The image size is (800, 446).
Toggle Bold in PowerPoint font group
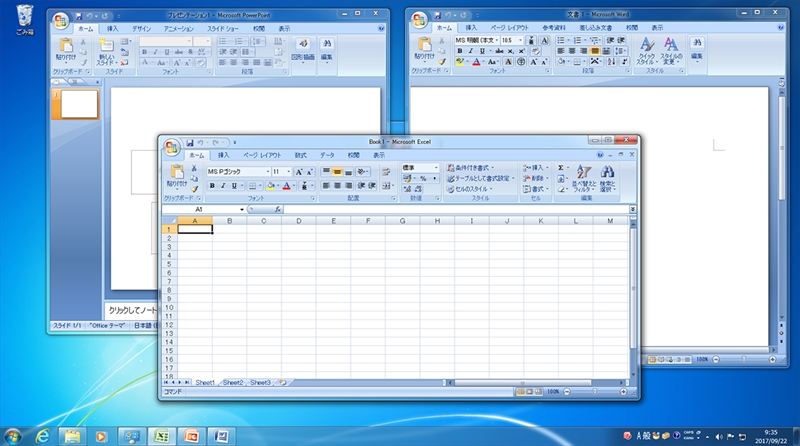[144, 52]
